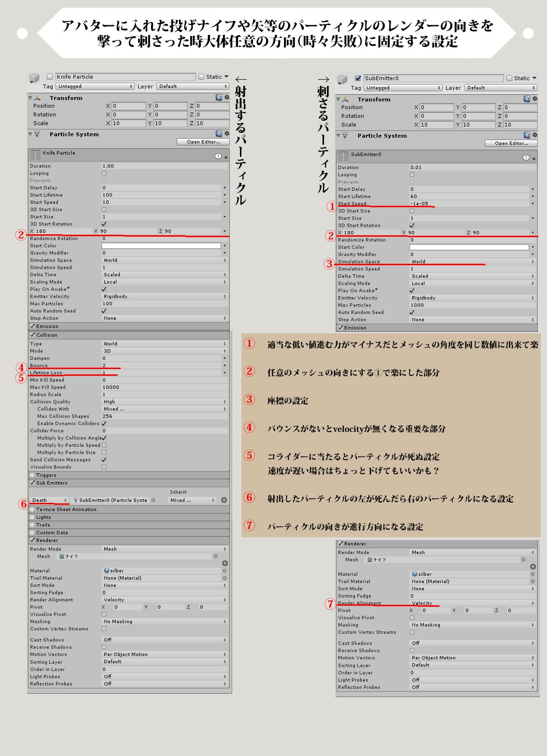The height and width of the screenshot is (756, 547).
Task: Collapse Particle System foldout in SubEmitter0 inspector
Action: pyautogui.click(x=338, y=135)
